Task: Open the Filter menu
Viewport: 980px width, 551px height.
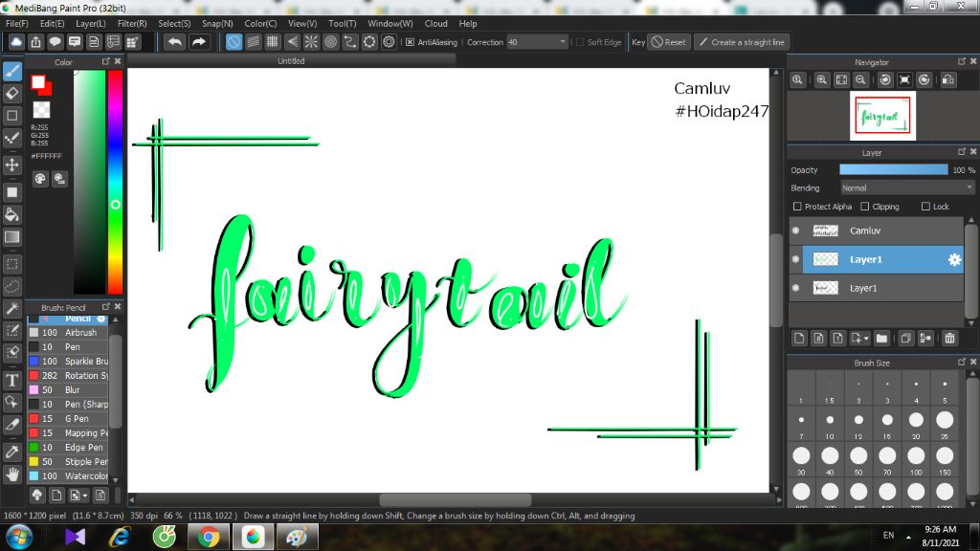Action: 132,24
